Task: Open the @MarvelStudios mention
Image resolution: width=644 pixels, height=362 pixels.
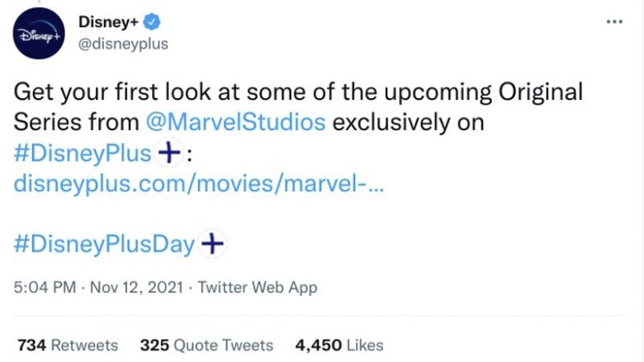Action: point(236,122)
